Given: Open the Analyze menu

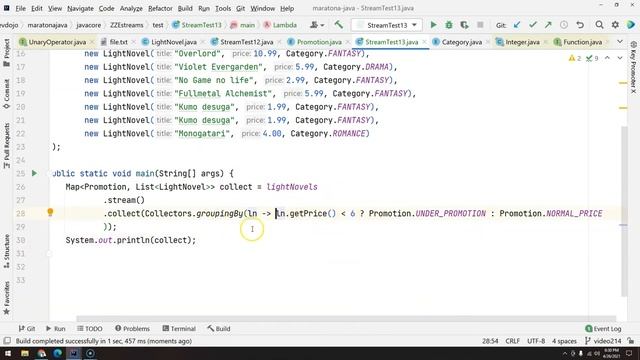Looking at the screenshot, I should [131, 8].
